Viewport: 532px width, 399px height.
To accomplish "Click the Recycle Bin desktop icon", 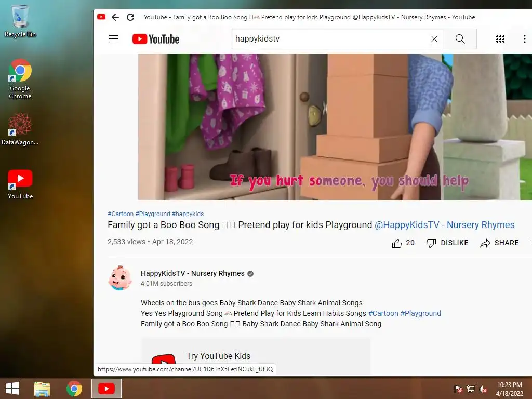I will point(20,21).
